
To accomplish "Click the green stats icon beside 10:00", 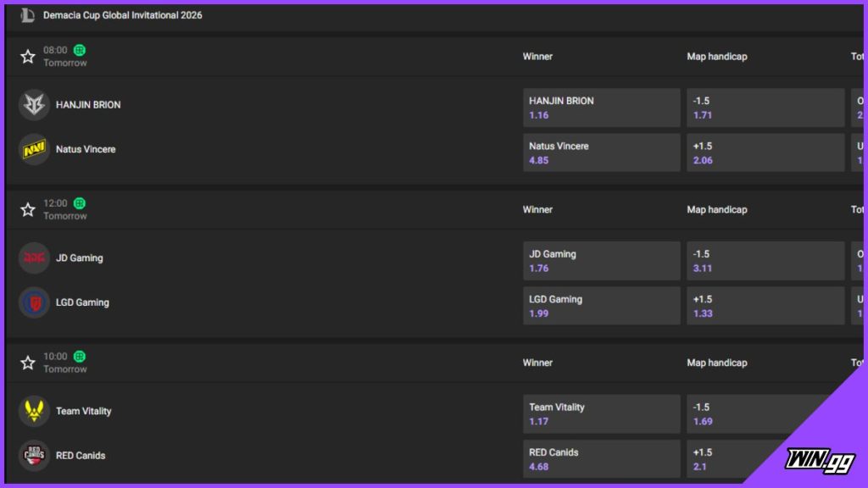I will (x=80, y=357).
